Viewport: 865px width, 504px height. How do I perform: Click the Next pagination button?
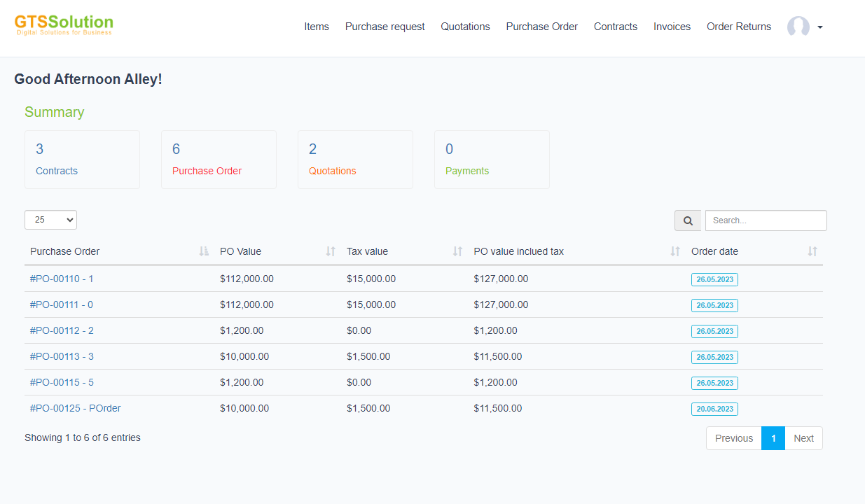[x=803, y=438]
